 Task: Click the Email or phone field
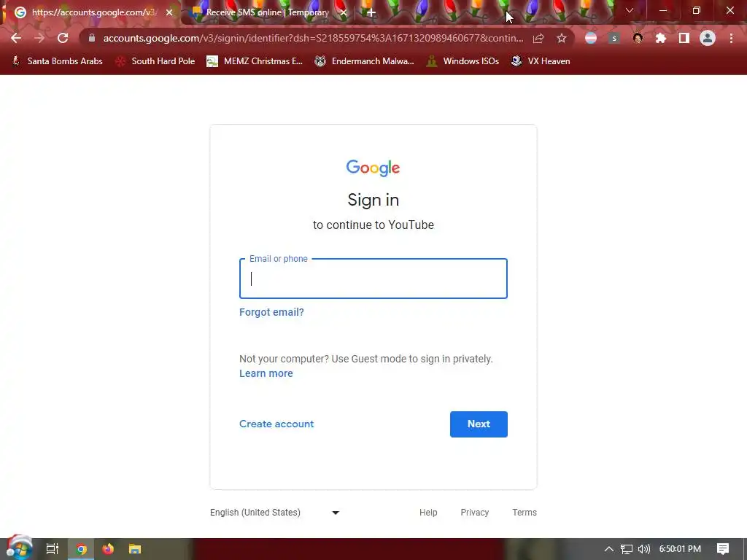point(373,279)
